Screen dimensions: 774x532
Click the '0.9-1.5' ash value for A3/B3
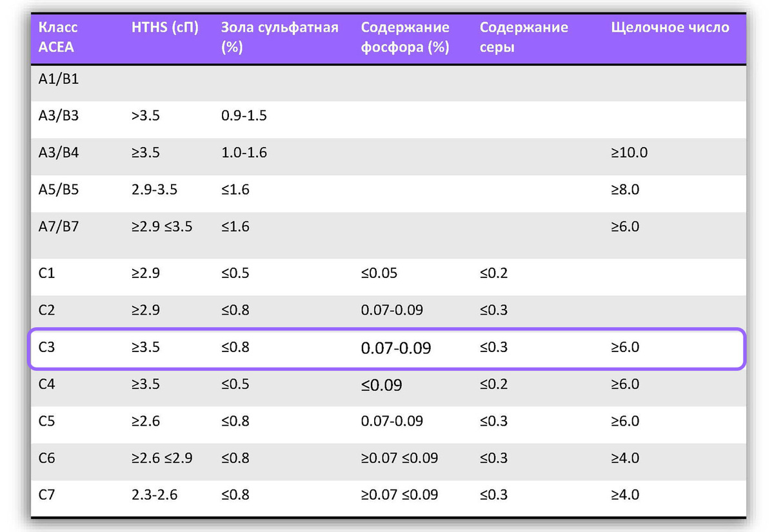pos(244,116)
